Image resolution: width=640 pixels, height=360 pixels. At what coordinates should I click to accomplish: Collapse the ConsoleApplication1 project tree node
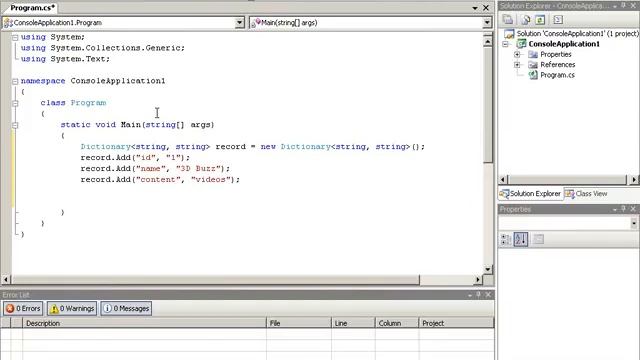[x=506, y=44]
